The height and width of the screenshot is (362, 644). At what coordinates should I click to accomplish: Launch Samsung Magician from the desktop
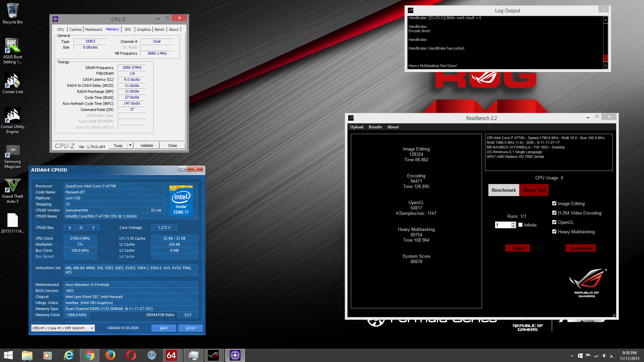pyautogui.click(x=13, y=157)
